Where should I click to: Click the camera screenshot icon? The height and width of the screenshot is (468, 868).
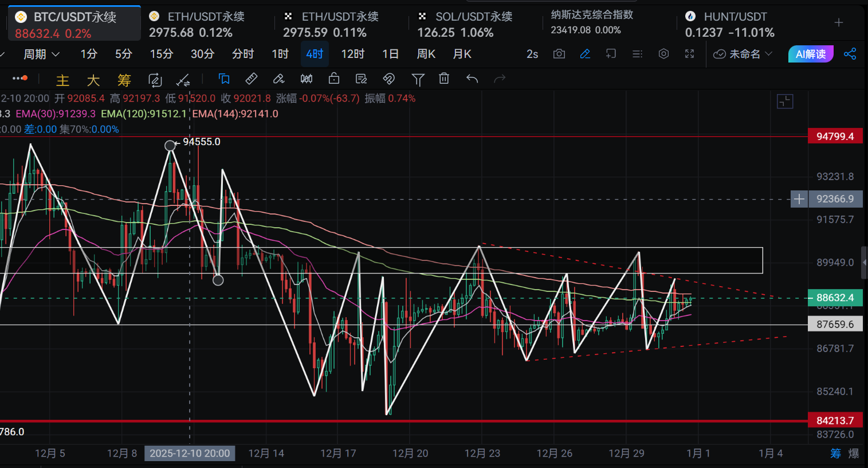(559, 54)
